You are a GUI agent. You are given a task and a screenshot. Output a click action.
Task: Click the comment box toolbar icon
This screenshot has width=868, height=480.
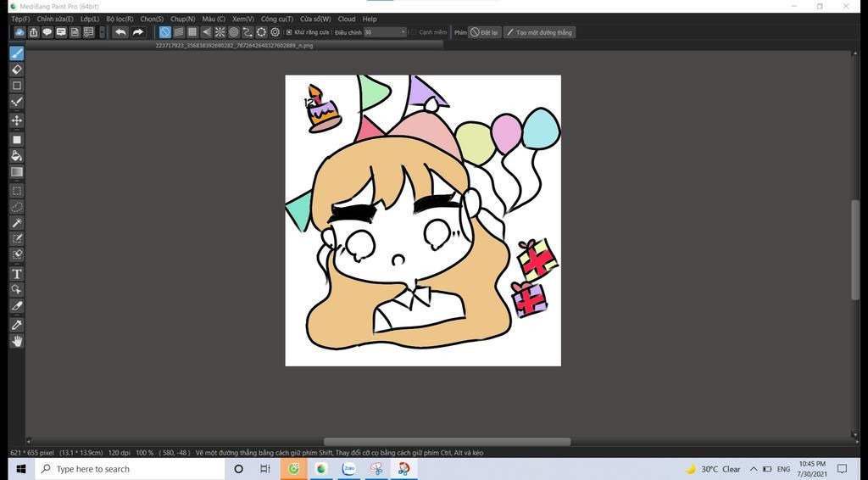coord(61,32)
